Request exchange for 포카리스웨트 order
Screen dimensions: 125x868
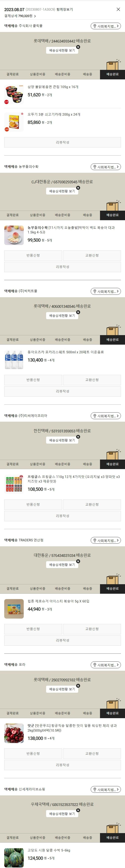tap(92, 380)
